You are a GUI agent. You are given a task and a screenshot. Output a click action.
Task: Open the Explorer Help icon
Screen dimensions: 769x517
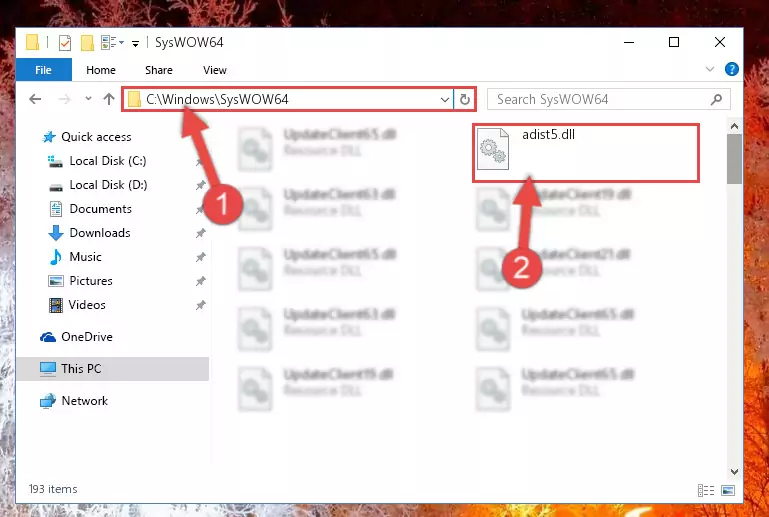(731, 69)
